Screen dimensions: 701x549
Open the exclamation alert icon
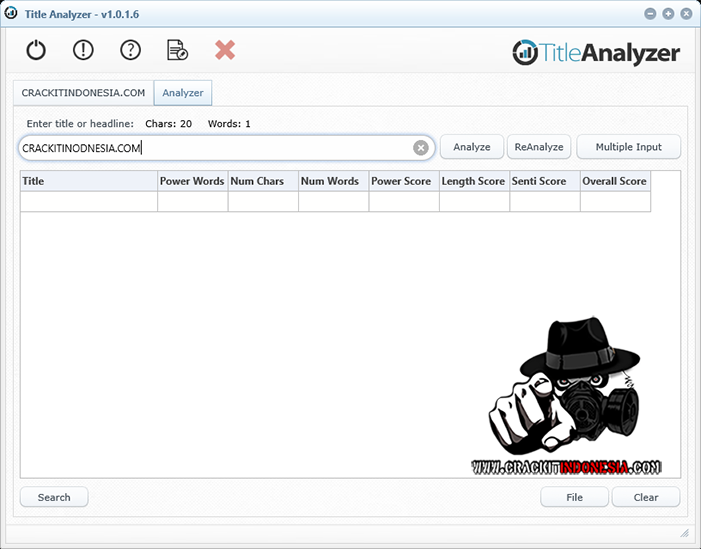83,50
